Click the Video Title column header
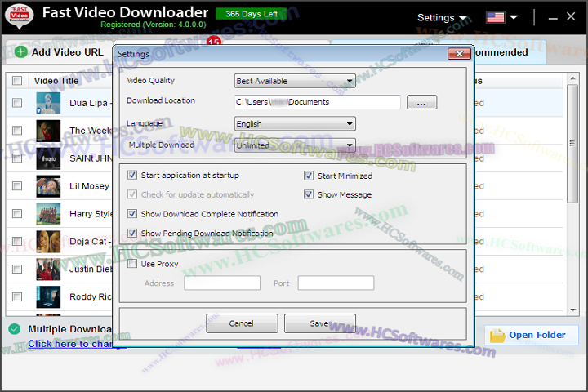 click(56, 81)
